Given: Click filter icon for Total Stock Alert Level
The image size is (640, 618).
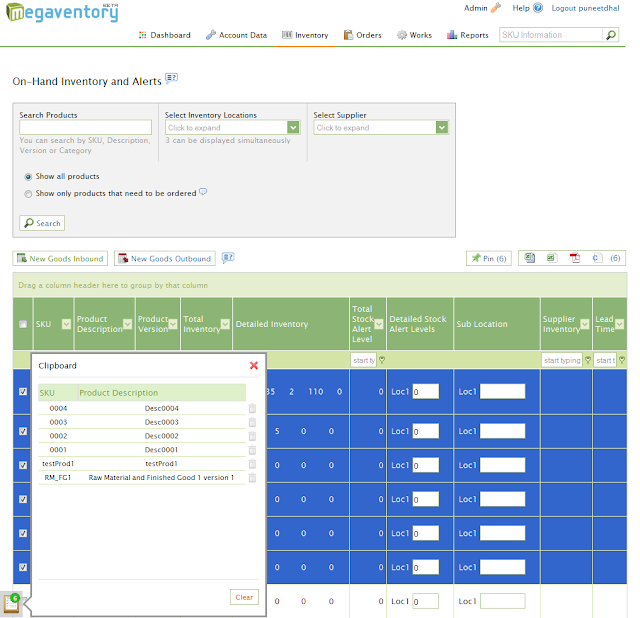Looking at the screenshot, I should click(382, 360).
